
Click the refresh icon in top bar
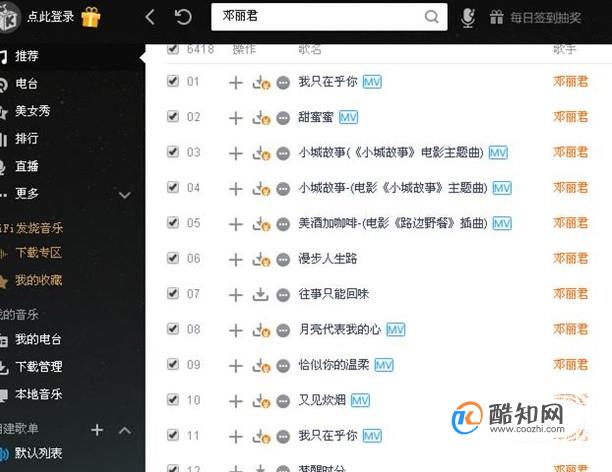point(183,17)
